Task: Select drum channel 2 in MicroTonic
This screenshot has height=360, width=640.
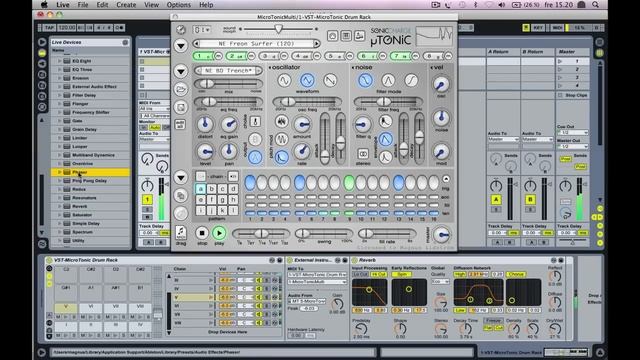Action: point(236,56)
